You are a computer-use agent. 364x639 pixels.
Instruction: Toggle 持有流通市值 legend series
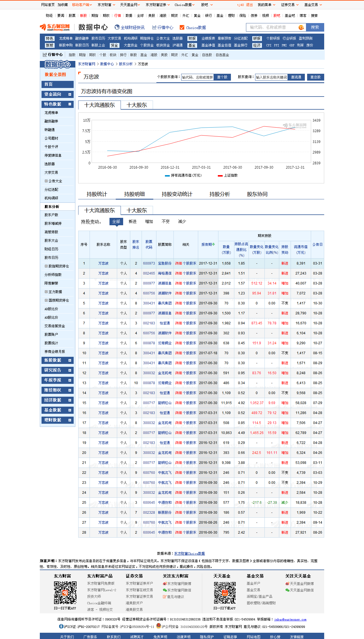click(x=183, y=175)
